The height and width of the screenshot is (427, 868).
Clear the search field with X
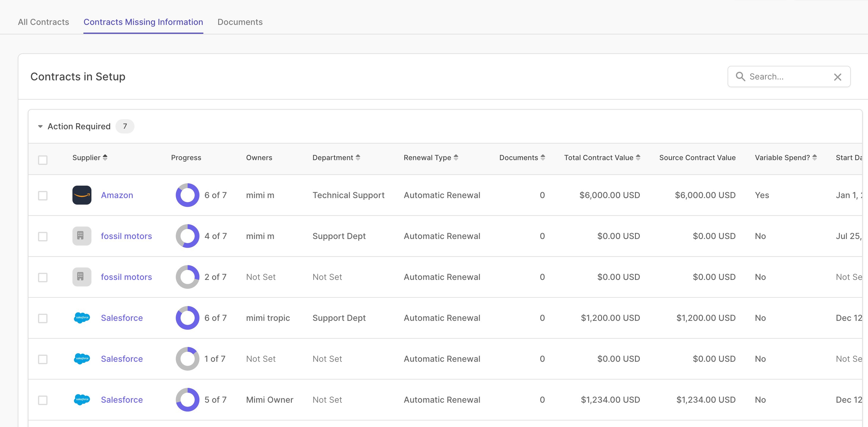[x=838, y=77]
